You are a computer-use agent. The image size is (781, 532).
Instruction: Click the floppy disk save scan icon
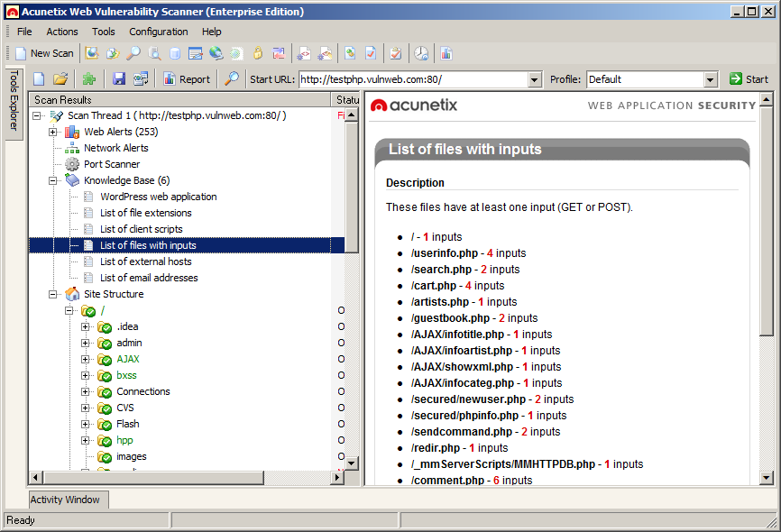tap(119, 79)
